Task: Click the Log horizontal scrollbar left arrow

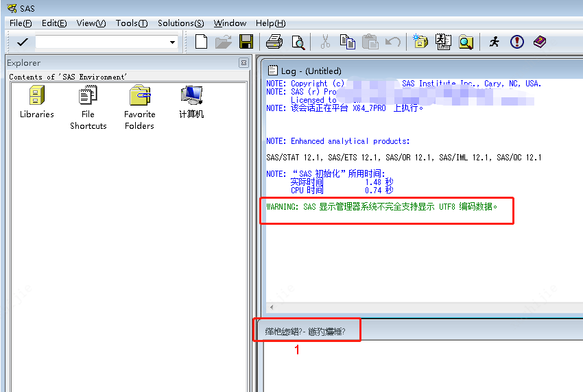Action: pyautogui.click(x=272, y=307)
